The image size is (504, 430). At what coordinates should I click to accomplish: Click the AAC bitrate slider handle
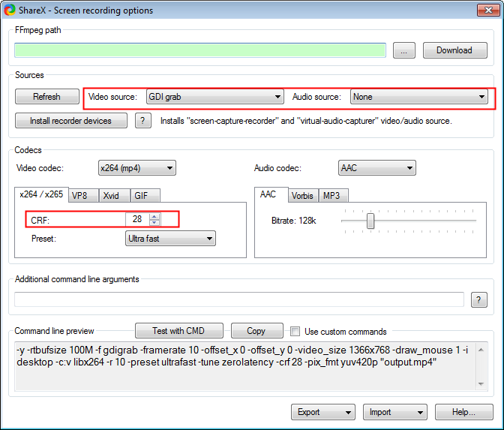[370, 221]
